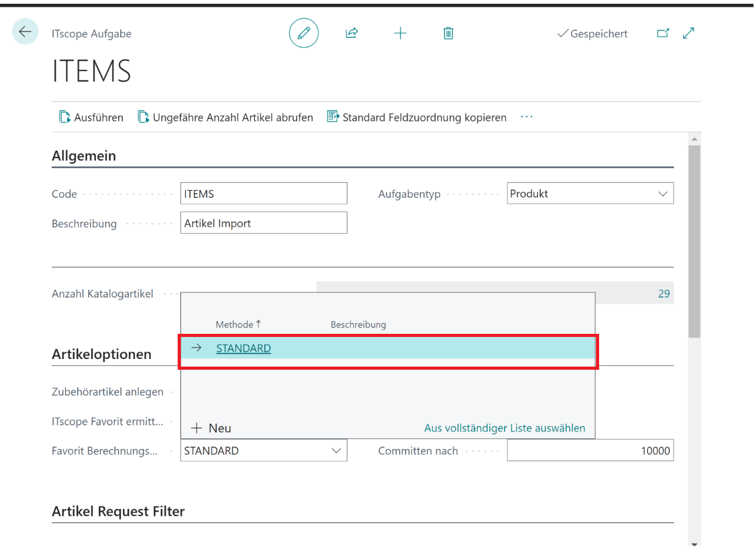Run the task with Ausführen
The image size is (756, 548).
coord(91,117)
